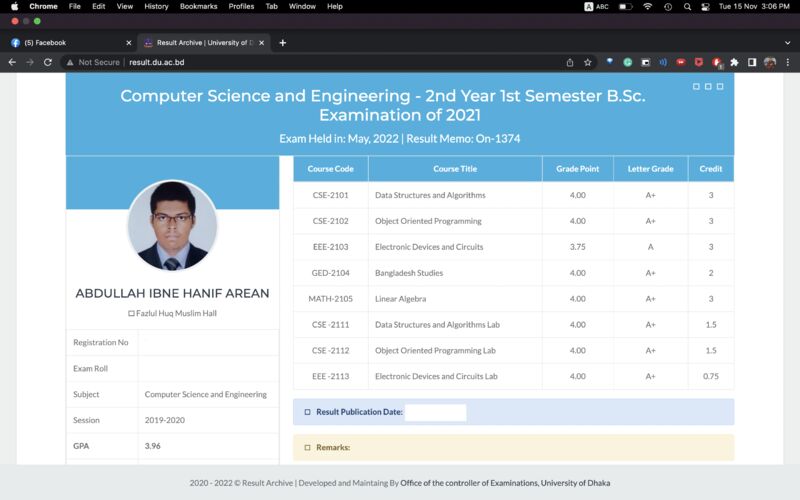
Task: Open macOS Spotlight search icon
Action: 687,7
